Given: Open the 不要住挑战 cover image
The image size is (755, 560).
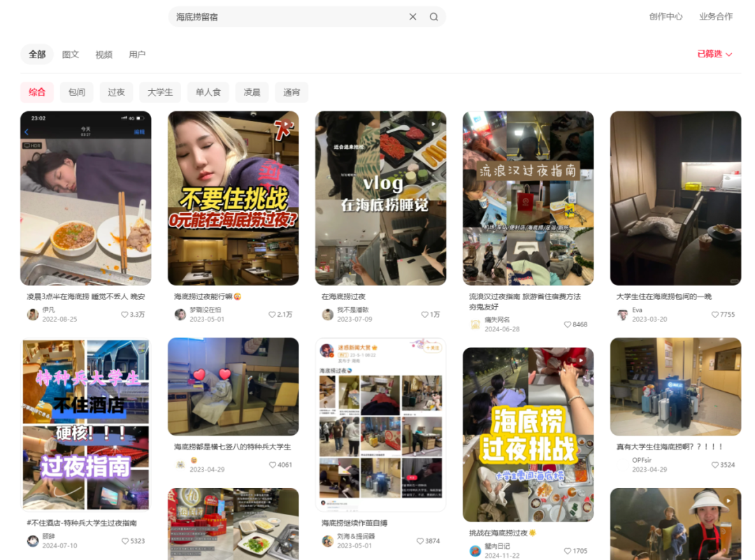Looking at the screenshot, I should (233, 199).
